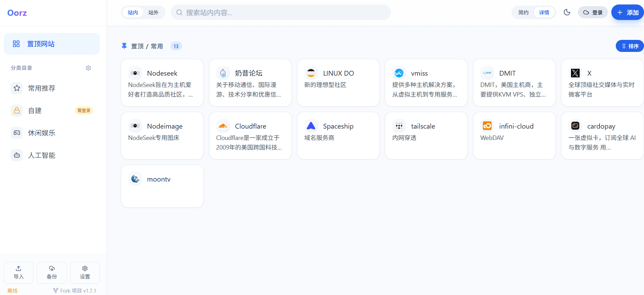This screenshot has height=295, width=644.
Task: Focus the 搜索站内内容 search field
Action: click(x=281, y=13)
